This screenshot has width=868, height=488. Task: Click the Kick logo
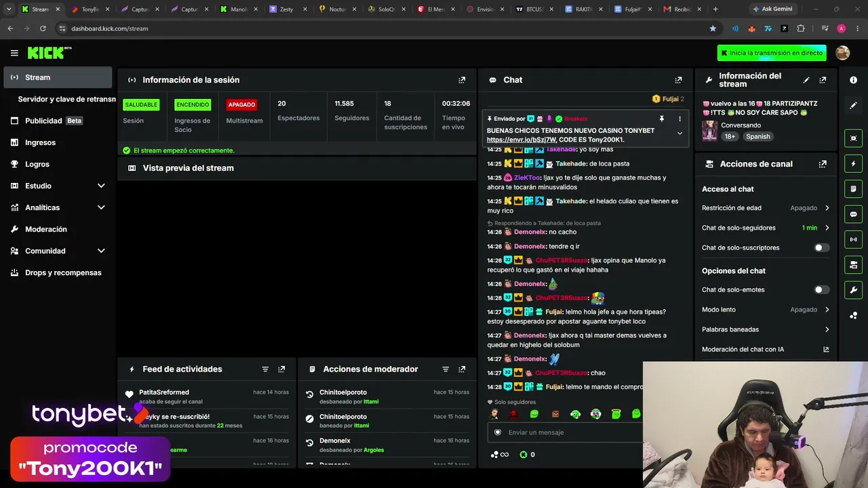point(50,53)
